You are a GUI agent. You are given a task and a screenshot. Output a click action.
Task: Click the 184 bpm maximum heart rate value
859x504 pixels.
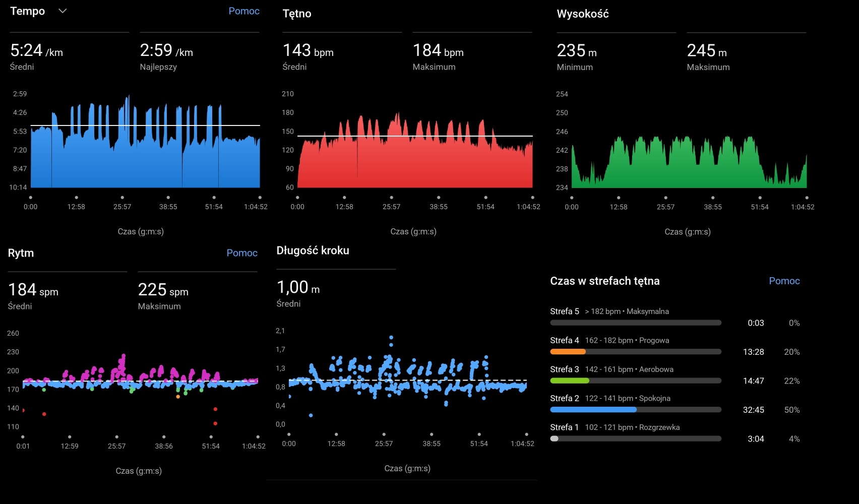pos(438,50)
